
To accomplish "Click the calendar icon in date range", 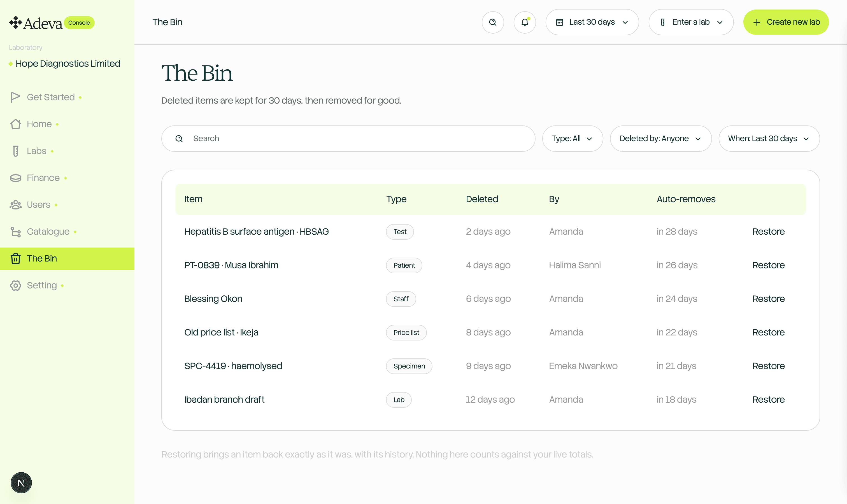I will point(559,22).
